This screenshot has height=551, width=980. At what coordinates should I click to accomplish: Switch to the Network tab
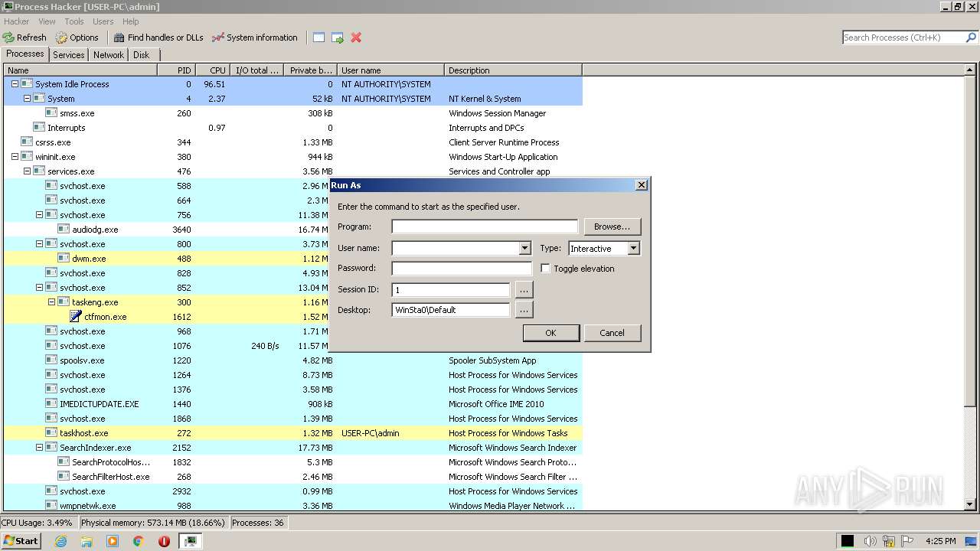(x=109, y=55)
